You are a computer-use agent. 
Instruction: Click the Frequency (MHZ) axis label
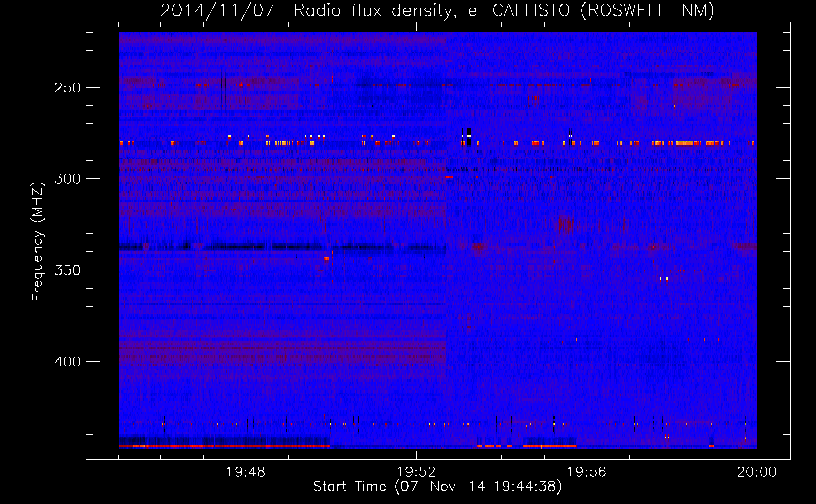coord(38,242)
